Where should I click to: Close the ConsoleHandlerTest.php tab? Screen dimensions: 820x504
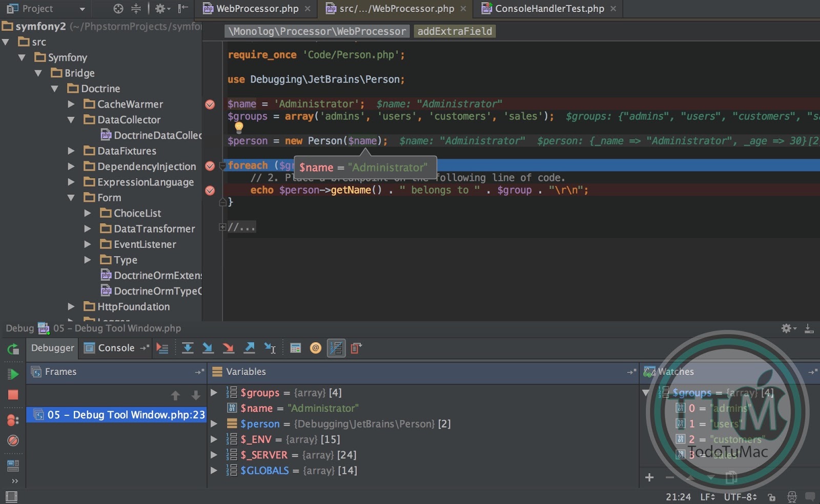613,9
